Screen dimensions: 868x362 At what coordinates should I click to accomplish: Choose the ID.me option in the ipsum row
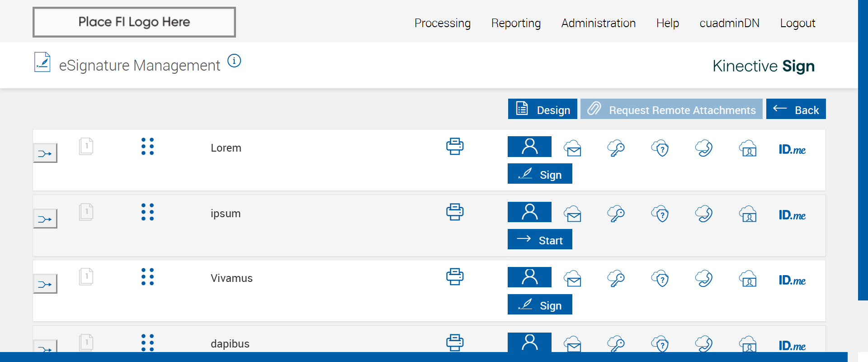click(x=792, y=215)
